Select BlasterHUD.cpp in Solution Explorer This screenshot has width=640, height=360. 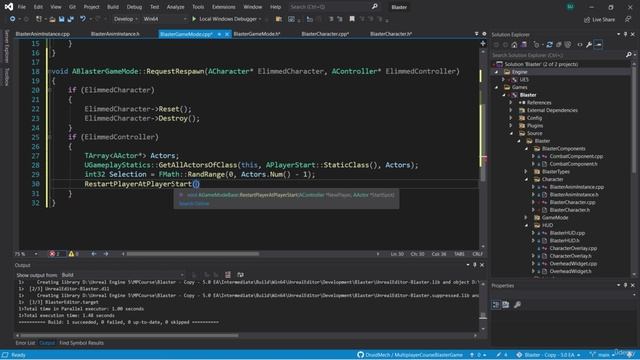click(x=567, y=233)
